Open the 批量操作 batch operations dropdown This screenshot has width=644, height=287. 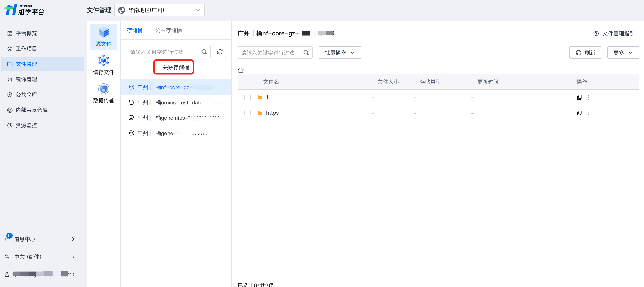point(340,53)
